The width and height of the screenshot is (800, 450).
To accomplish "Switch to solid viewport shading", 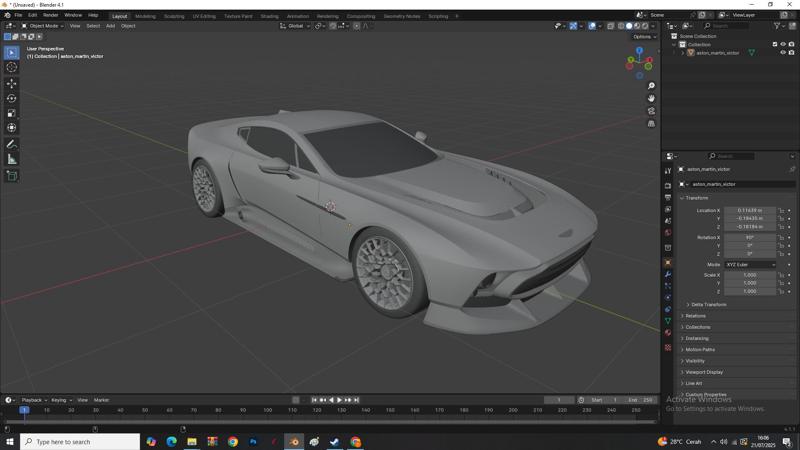I will pyautogui.click(x=629, y=26).
